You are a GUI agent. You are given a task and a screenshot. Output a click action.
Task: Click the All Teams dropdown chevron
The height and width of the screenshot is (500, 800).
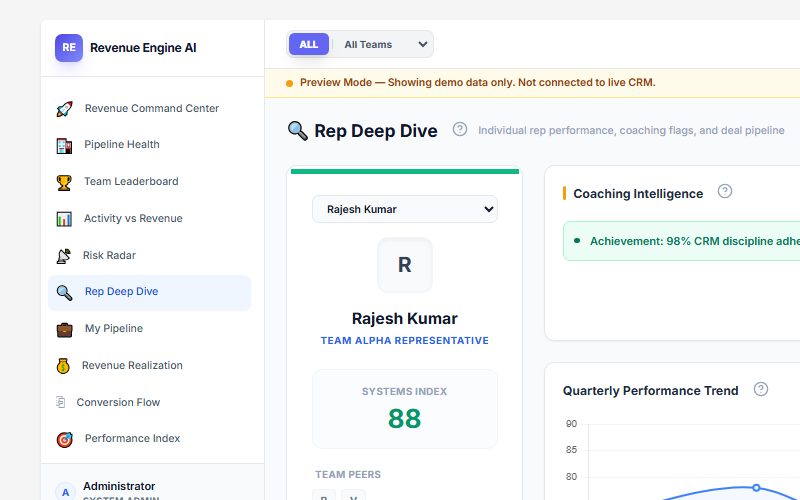click(x=422, y=44)
